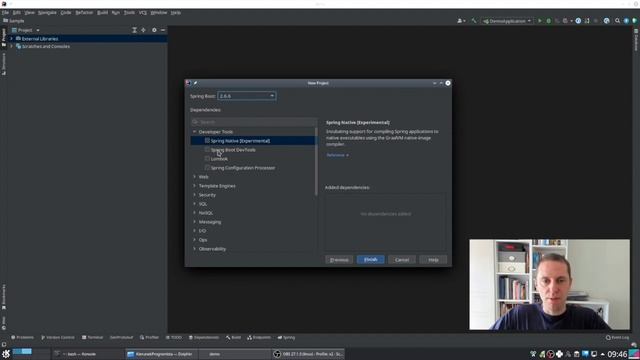Open the Build tool window
Viewport: 640px width, 360px height.
tap(233, 338)
